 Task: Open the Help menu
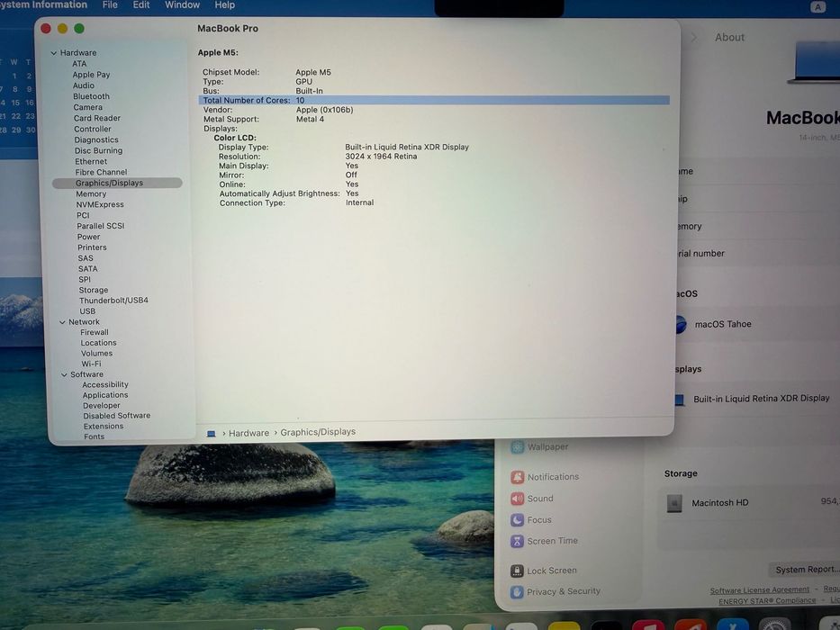[225, 4]
